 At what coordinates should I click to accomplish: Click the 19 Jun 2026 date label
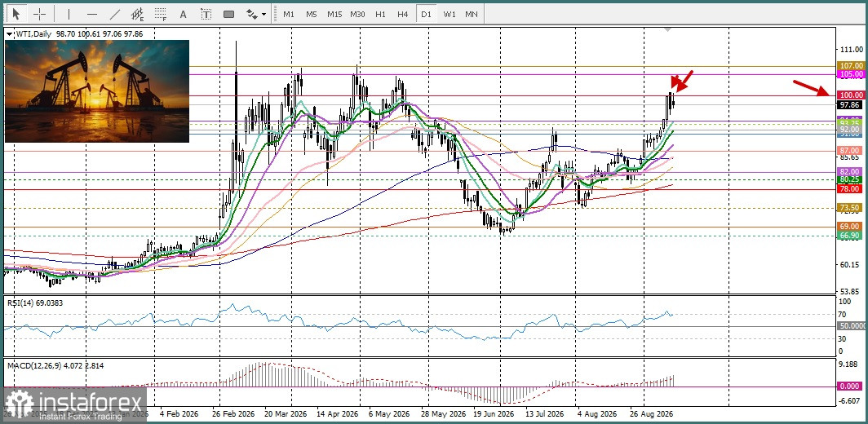click(x=494, y=414)
